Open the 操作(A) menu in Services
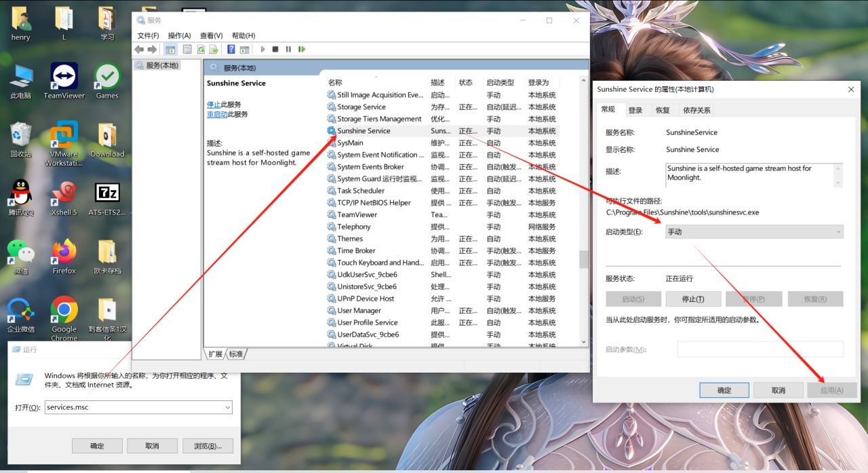 179,35
